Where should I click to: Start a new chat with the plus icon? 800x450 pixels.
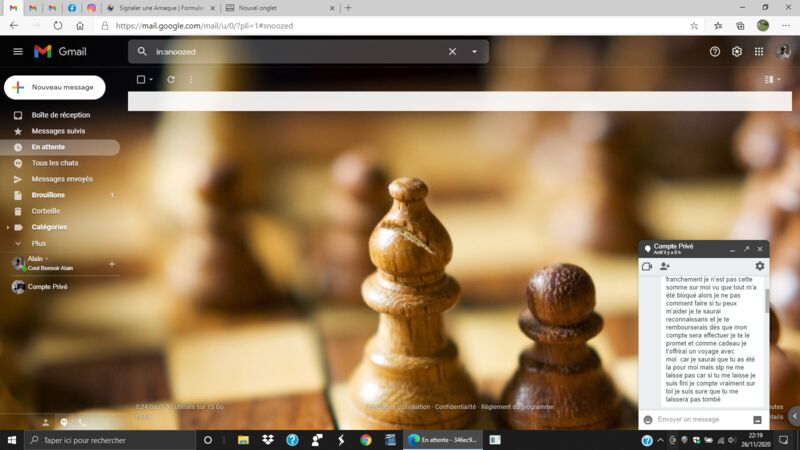point(112,264)
